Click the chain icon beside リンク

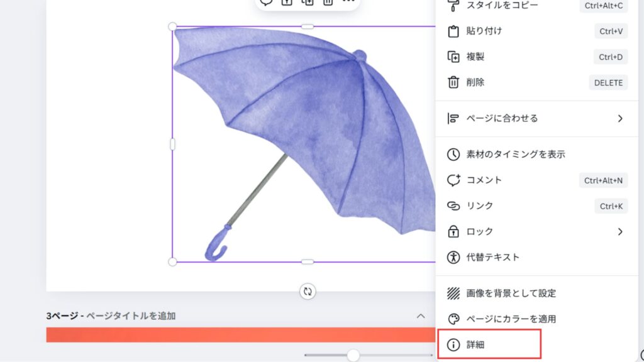coord(453,206)
